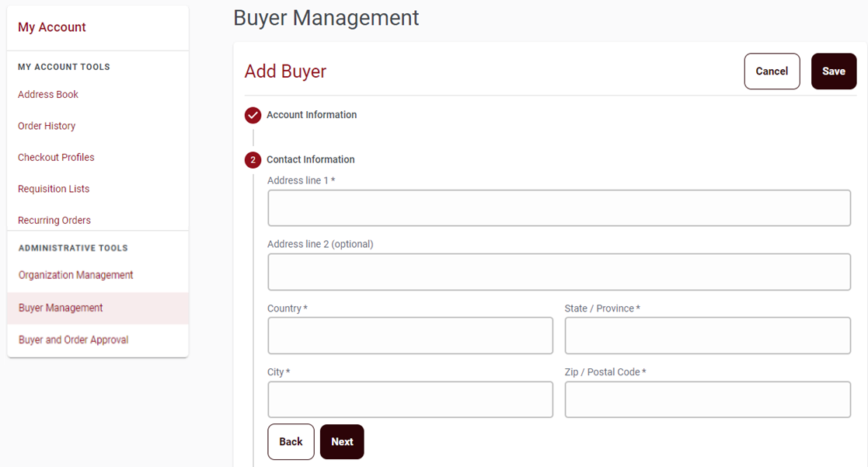This screenshot has width=868, height=467.
Task: Open the State / Province field
Action: pyautogui.click(x=707, y=336)
